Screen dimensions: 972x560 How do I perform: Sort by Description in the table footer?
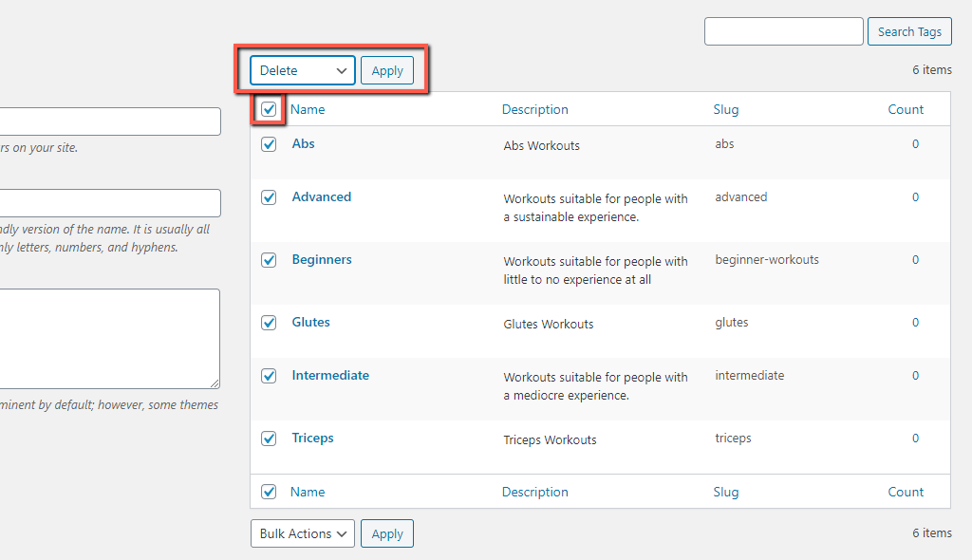tap(535, 492)
